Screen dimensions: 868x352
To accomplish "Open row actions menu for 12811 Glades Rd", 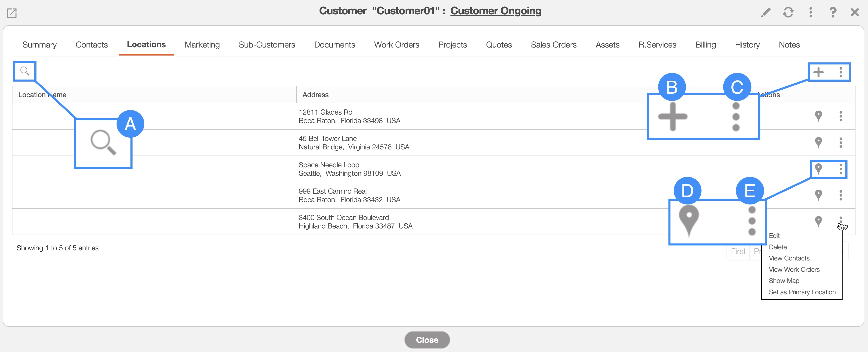I will point(841,116).
